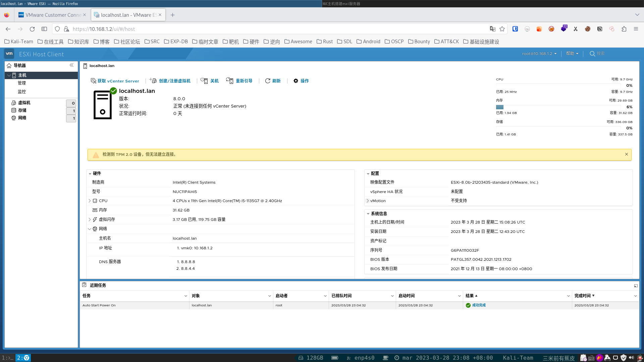
Task: Click the volume icon in system tray
Action: tap(631, 358)
